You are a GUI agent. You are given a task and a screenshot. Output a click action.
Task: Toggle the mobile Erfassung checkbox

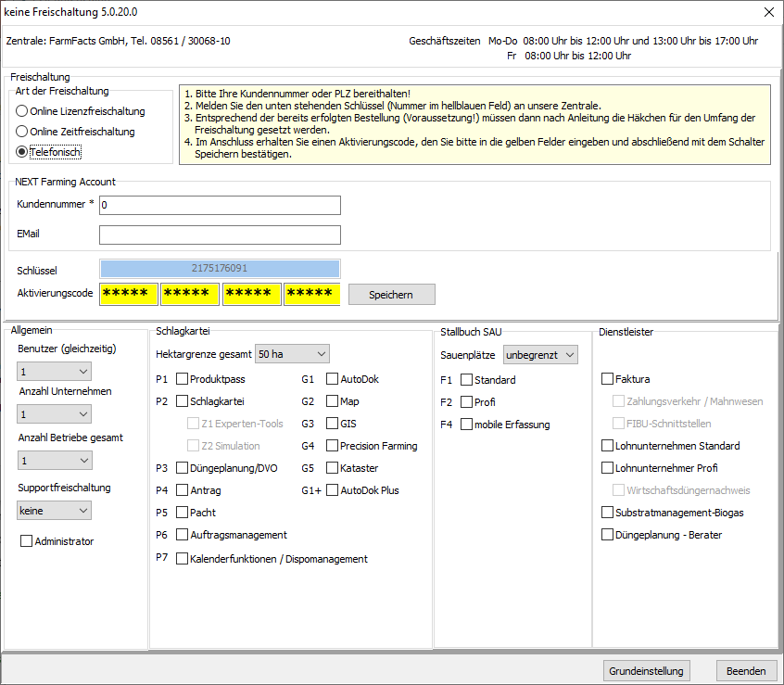467,425
